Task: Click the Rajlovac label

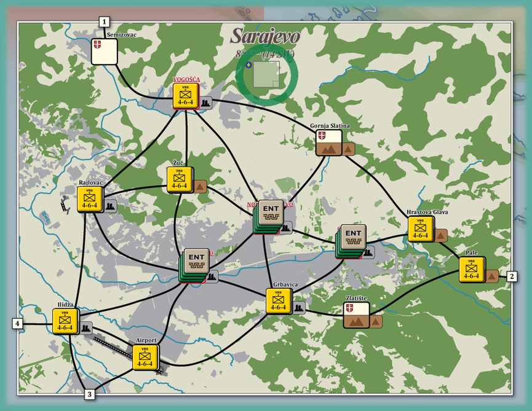Action: pyautogui.click(x=90, y=182)
